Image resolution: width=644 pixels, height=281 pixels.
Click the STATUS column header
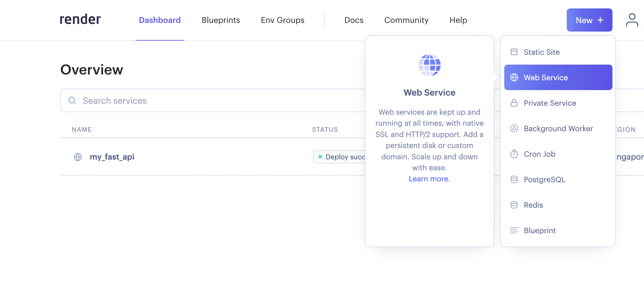pos(325,129)
